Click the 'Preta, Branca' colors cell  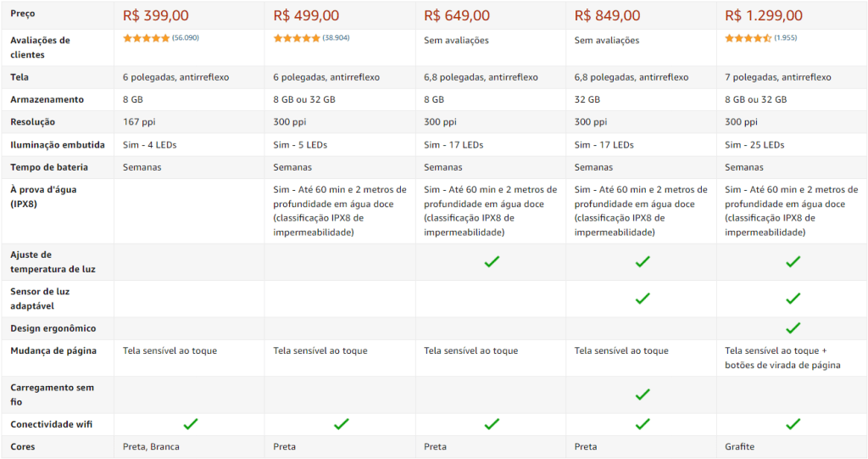click(151, 447)
